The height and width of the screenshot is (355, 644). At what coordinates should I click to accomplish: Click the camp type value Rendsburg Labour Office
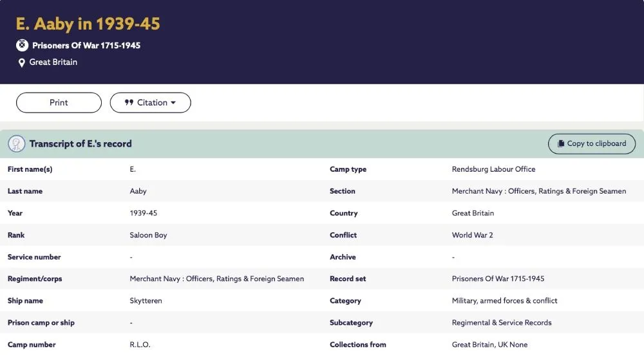coord(493,170)
